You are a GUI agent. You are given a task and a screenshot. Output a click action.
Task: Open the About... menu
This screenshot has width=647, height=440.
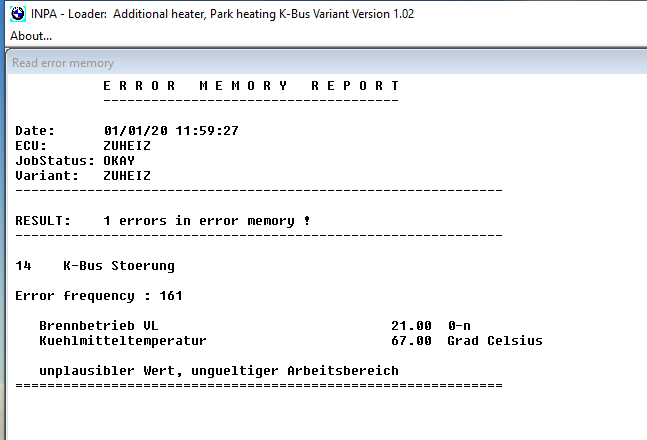click(x=31, y=36)
